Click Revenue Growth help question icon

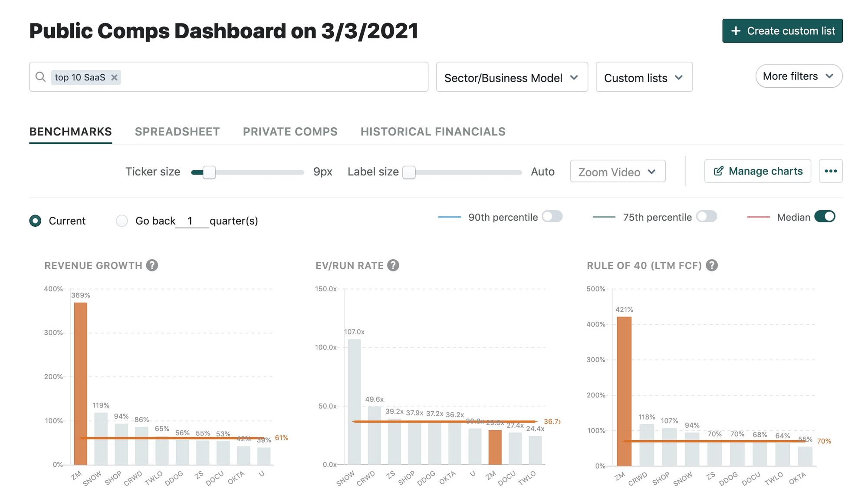[x=152, y=265]
